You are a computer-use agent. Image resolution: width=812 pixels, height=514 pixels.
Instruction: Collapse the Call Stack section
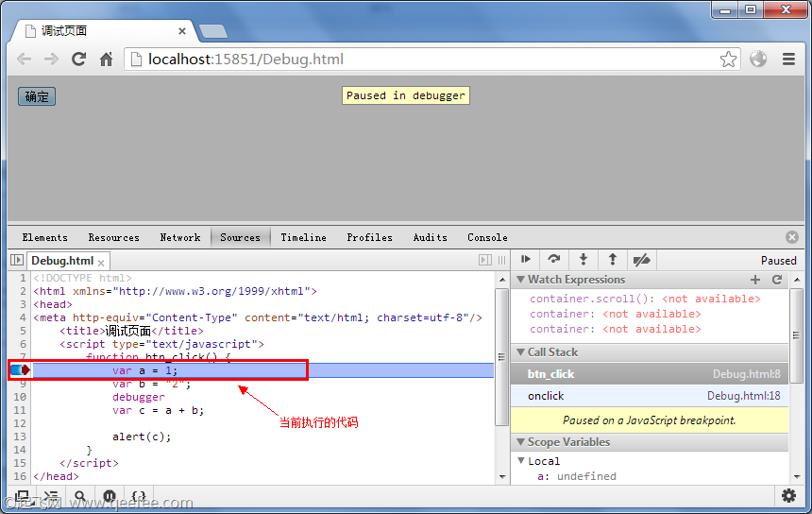pyautogui.click(x=521, y=352)
